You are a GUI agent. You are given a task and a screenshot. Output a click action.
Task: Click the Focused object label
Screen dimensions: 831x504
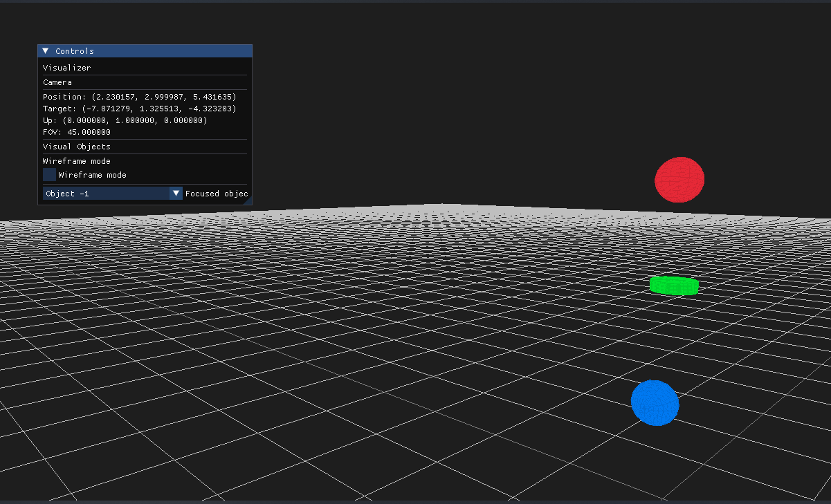tap(217, 194)
